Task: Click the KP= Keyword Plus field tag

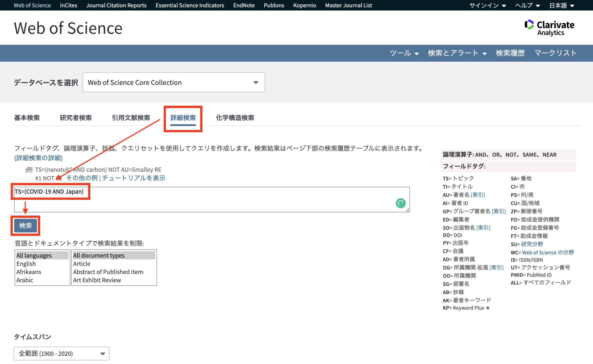Action: pos(466,308)
